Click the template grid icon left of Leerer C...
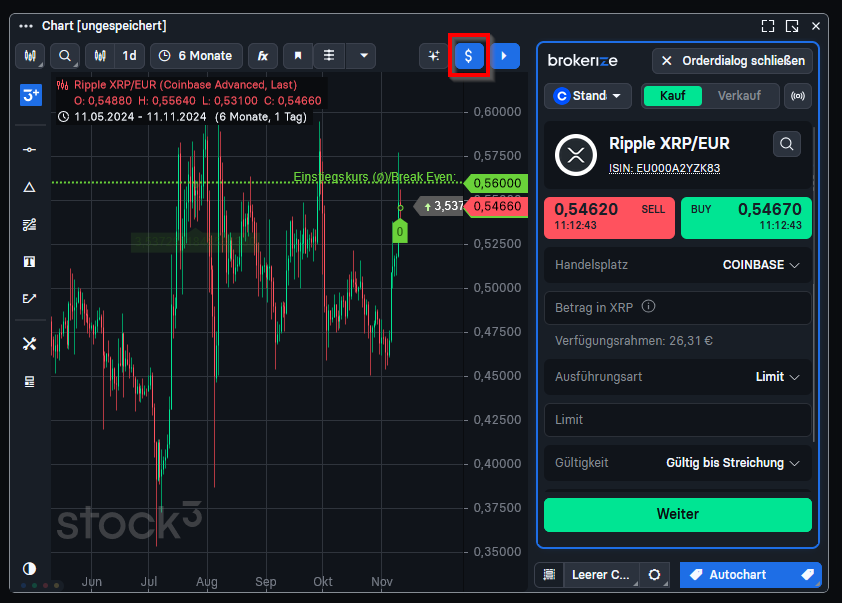Image resolution: width=842 pixels, height=603 pixels. (x=549, y=575)
